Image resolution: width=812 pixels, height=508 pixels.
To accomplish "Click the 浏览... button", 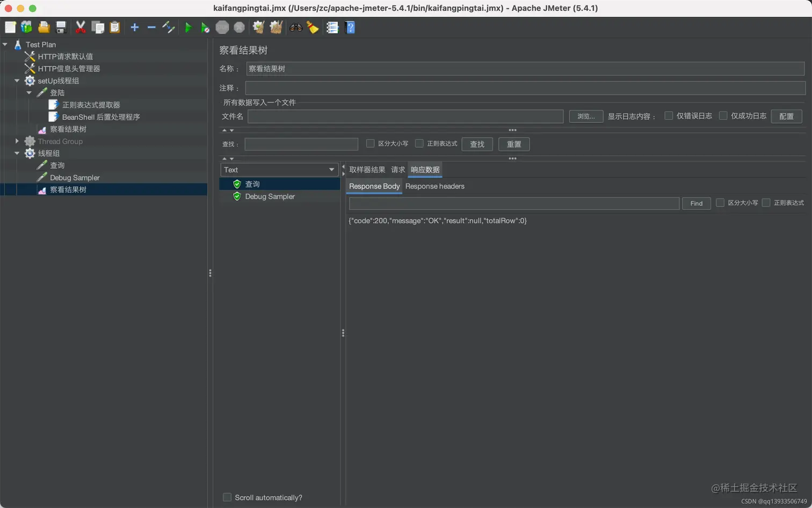I will tap(586, 116).
